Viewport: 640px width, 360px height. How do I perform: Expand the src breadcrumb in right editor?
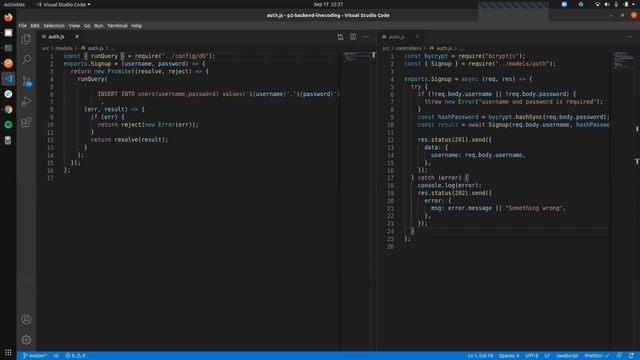[x=386, y=48]
